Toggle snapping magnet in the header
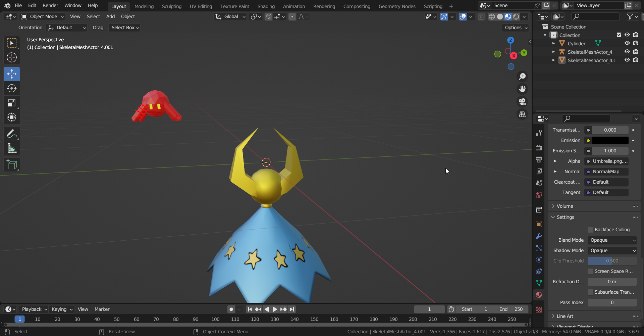This screenshot has height=336, width=644. pyautogui.click(x=268, y=17)
